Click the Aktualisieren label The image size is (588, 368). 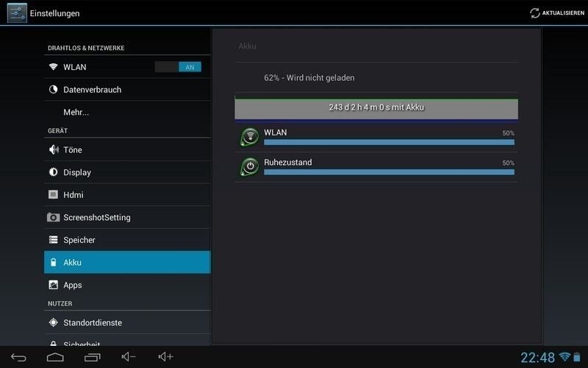pyautogui.click(x=563, y=13)
